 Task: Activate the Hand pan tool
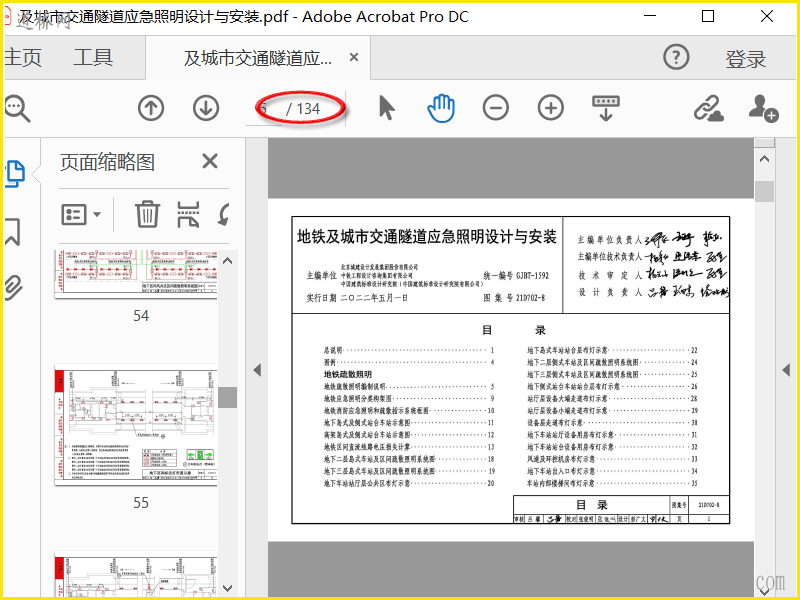click(x=441, y=108)
